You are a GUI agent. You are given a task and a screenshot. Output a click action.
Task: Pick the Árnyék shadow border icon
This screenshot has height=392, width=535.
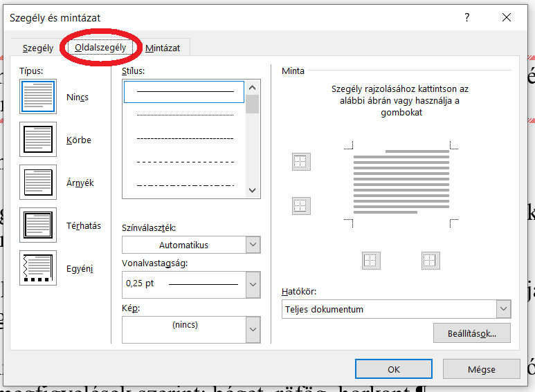pyautogui.click(x=37, y=183)
